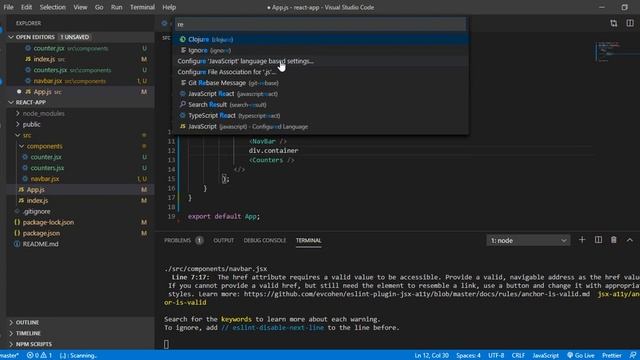Change encoding via UTF-8 status item
The image size is (640, 360).
496,356
